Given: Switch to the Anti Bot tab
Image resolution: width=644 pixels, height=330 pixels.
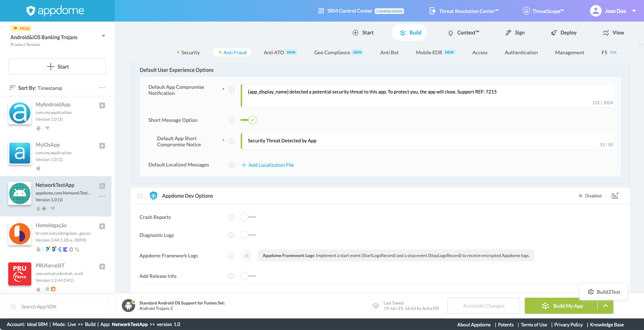Looking at the screenshot, I should (x=389, y=52).
